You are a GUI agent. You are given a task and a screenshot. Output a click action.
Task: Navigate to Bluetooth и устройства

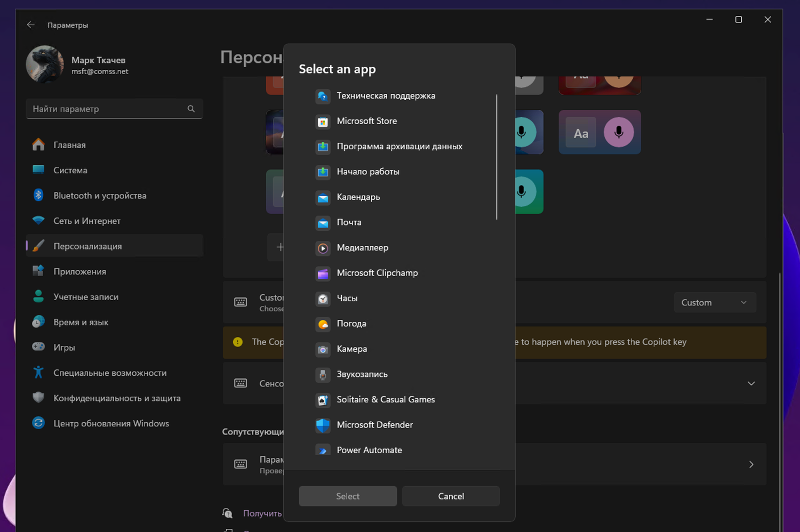click(100, 196)
